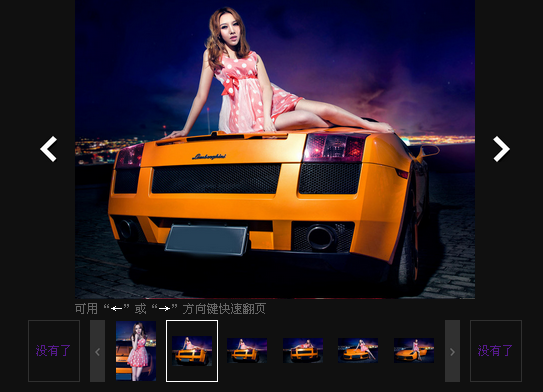Click the 方向键快速翻页 hint text
This screenshot has width=543, height=392.
pyautogui.click(x=224, y=309)
